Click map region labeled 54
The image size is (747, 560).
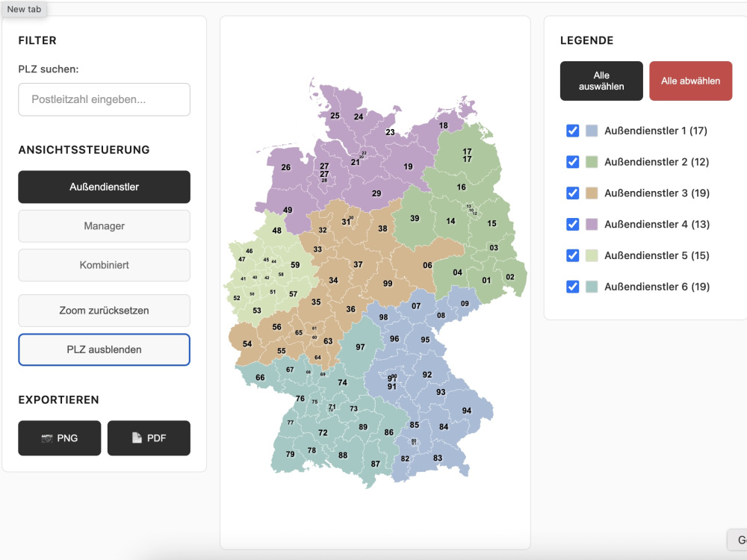247,343
